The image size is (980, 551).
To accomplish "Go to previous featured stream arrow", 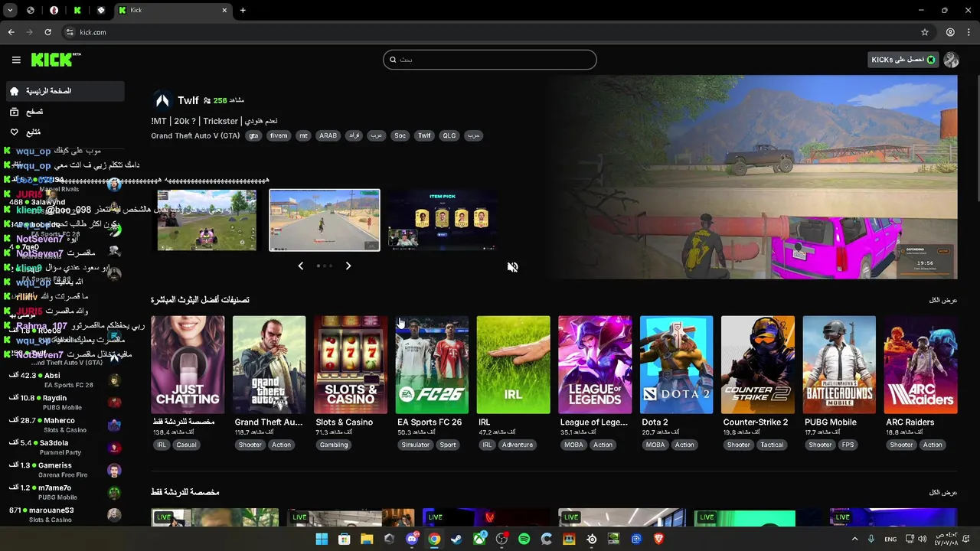I will click(300, 266).
